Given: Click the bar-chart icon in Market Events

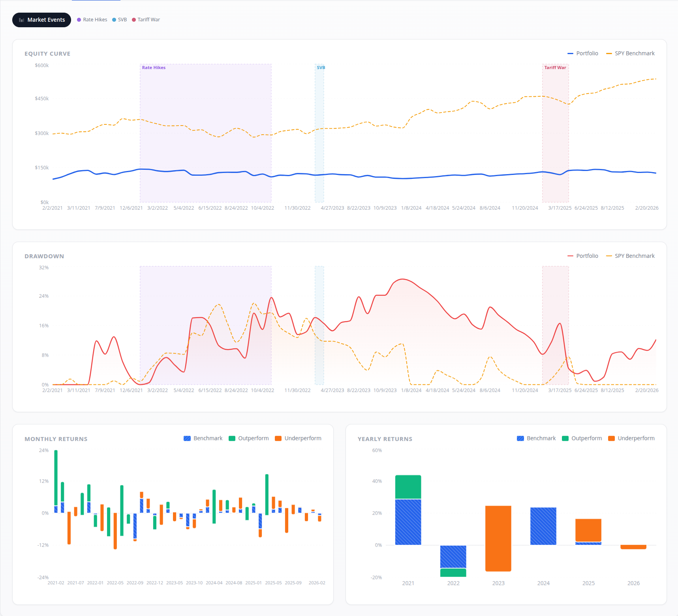Looking at the screenshot, I should tap(22, 20).
